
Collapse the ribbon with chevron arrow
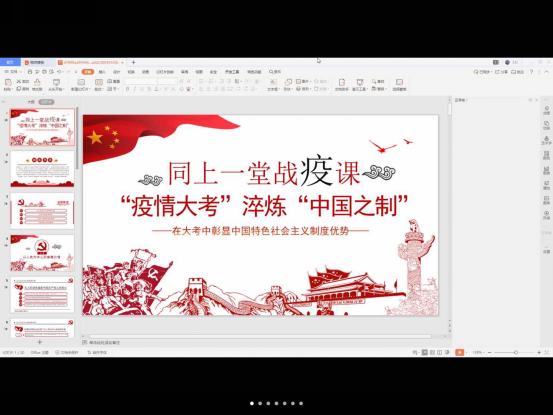pyautogui.click(x=546, y=72)
